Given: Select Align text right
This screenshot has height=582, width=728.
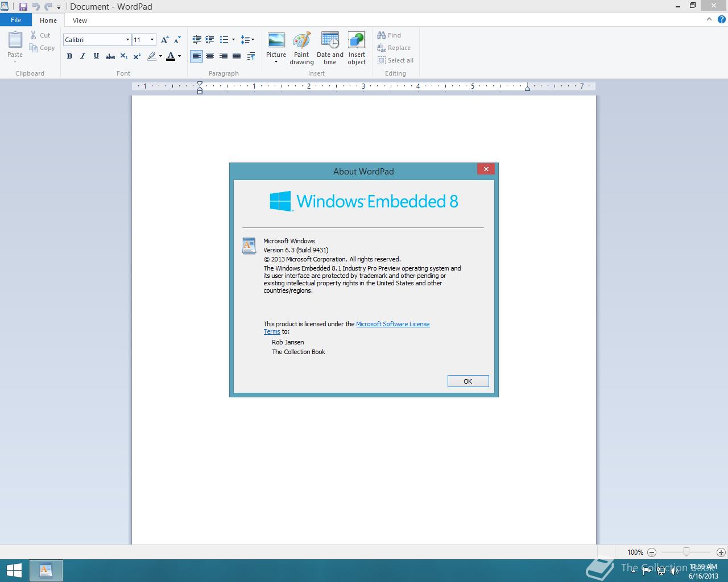Looking at the screenshot, I should (x=223, y=56).
